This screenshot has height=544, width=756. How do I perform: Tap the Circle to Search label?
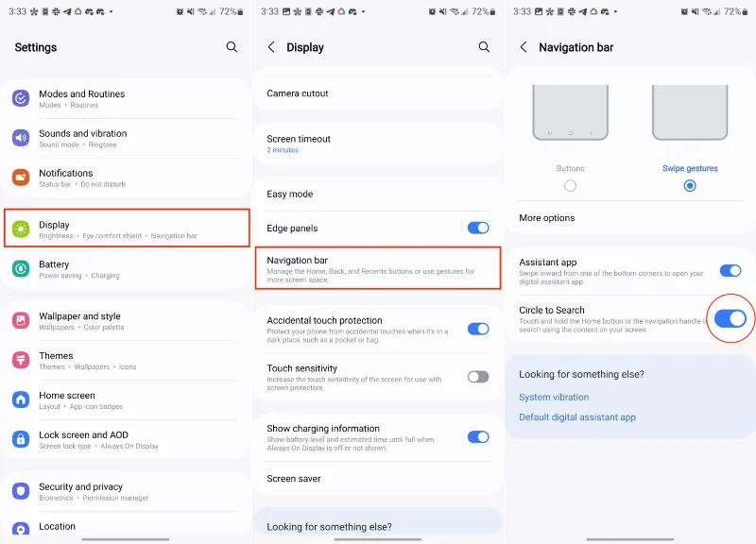coord(552,310)
